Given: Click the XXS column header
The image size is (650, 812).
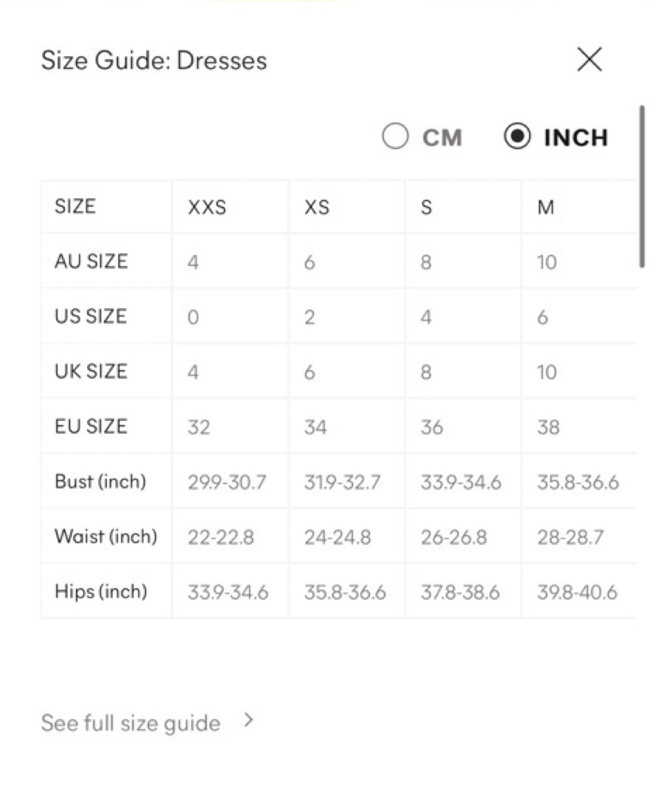Looking at the screenshot, I should point(207,207).
